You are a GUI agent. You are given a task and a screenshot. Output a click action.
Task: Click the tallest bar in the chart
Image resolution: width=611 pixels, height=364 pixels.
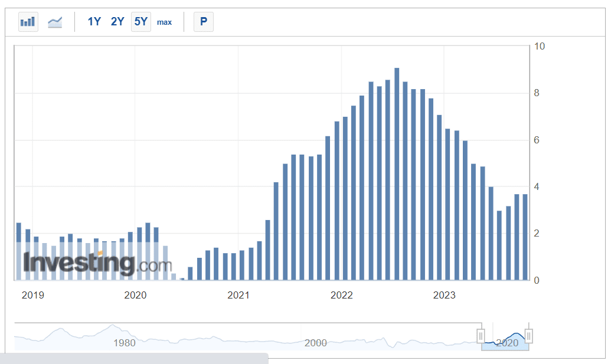(x=397, y=174)
